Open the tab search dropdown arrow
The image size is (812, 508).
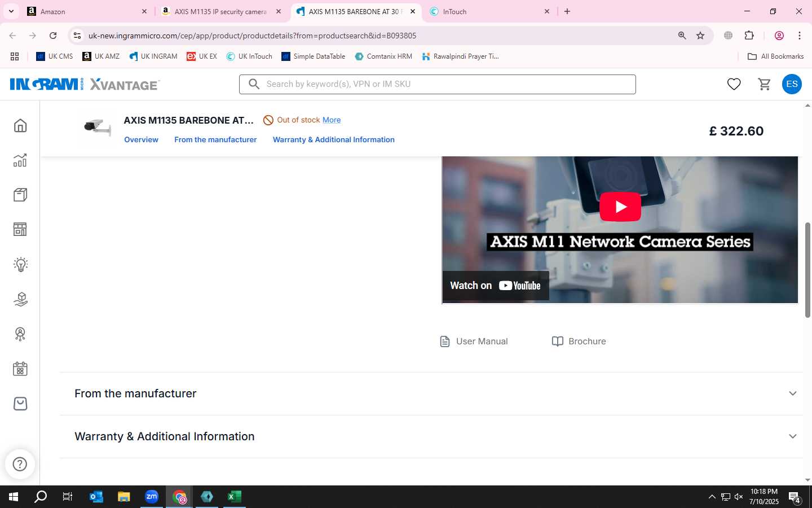click(x=11, y=11)
